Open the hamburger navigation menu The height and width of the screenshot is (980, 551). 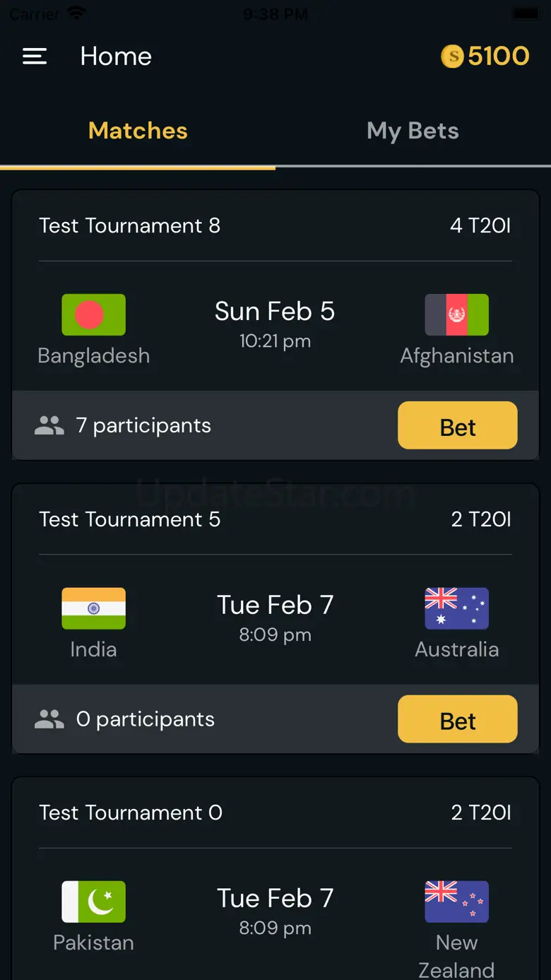tap(35, 57)
